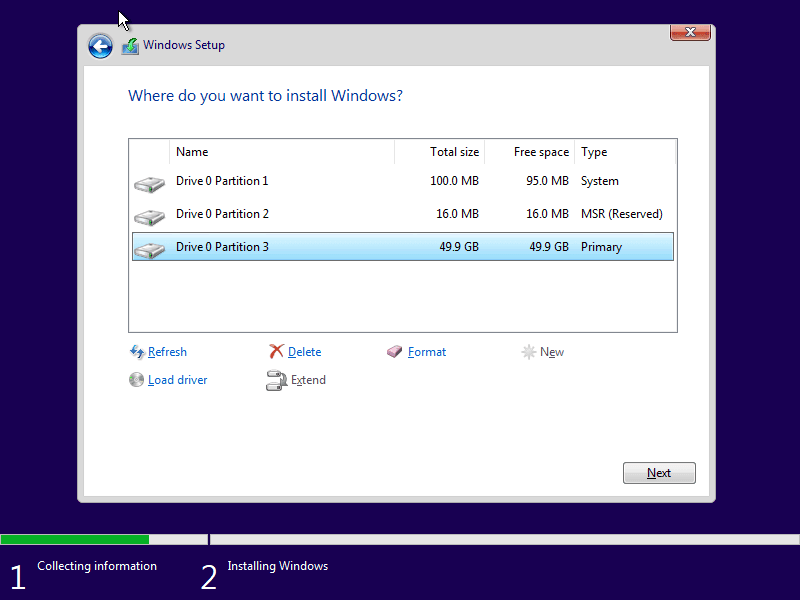Click the Load driver disc icon

pos(137,380)
